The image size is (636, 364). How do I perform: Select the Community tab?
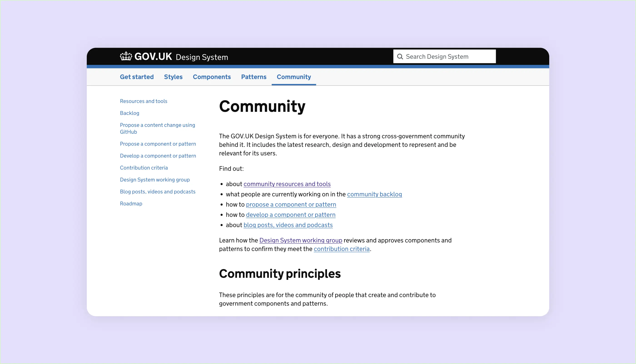[294, 77]
